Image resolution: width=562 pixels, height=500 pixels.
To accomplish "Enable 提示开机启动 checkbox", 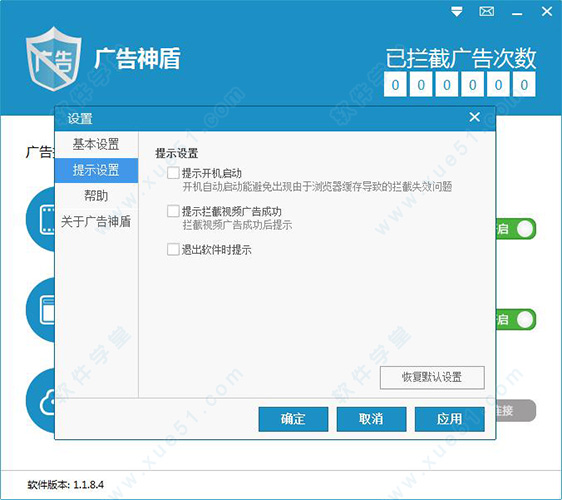I will pos(173,173).
